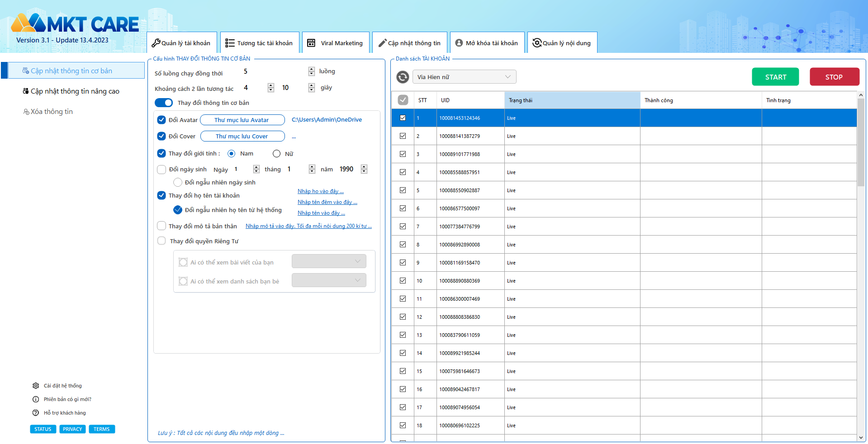This screenshot has width=868, height=444.
Task: Click the Nhập tên đệm vào đây link
Action: 327,202
